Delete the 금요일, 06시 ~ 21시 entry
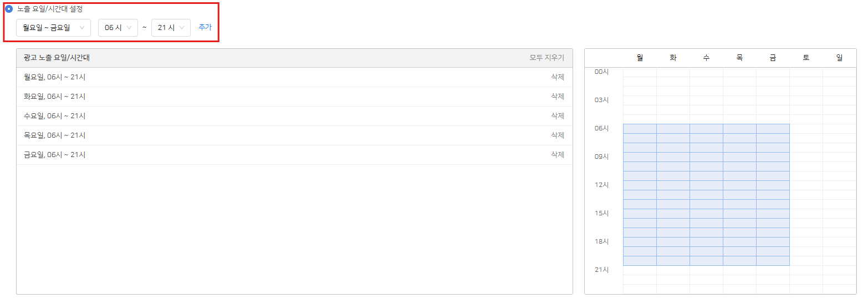868x303 pixels. click(x=557, y=155)
